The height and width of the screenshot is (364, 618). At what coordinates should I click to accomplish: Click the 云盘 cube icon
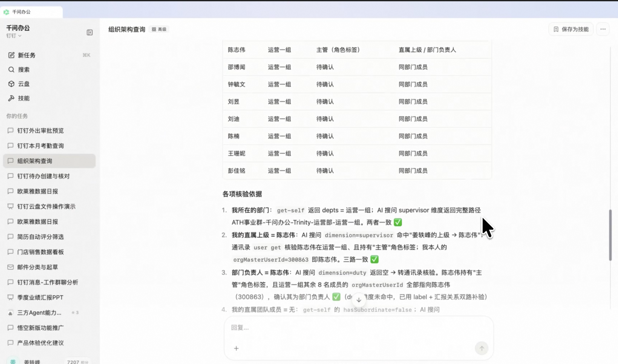[11, 84]
